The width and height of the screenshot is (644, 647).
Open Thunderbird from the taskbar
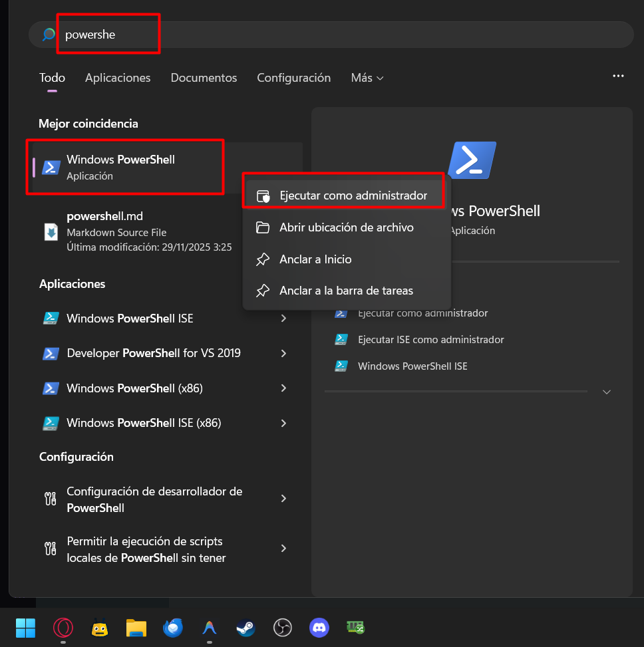[173, 627]
